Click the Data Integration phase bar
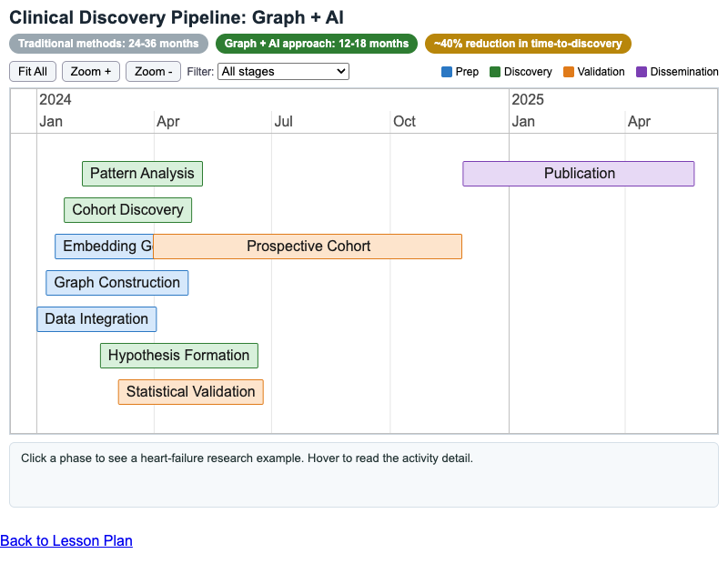 (x=96, y=319)
